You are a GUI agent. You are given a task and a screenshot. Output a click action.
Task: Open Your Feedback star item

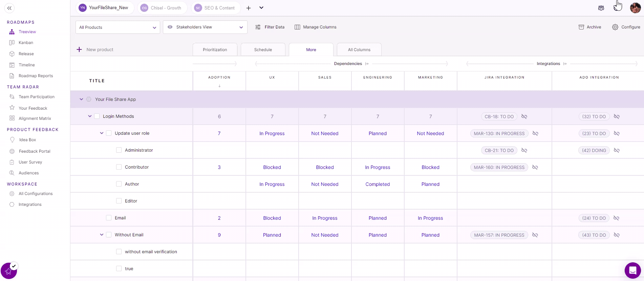coord(33,108)
